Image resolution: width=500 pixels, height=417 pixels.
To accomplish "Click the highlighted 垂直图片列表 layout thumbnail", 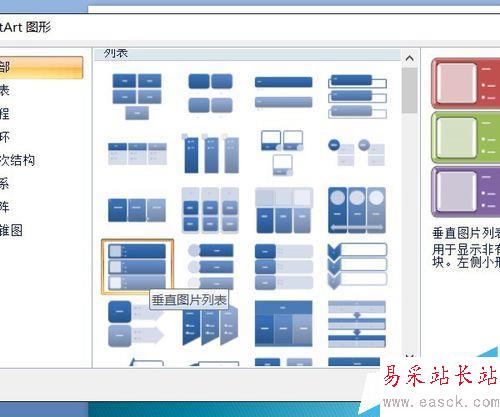I will point(137,267).
